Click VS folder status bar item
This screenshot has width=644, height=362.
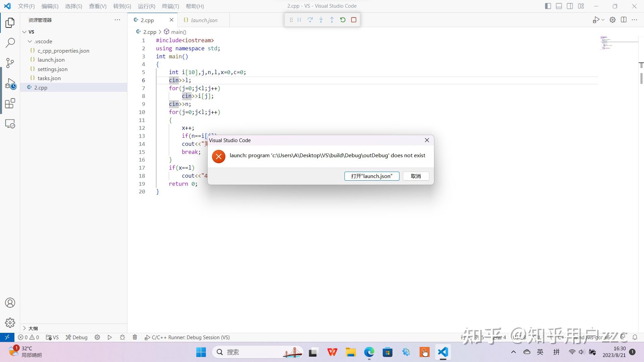[52, 337]
